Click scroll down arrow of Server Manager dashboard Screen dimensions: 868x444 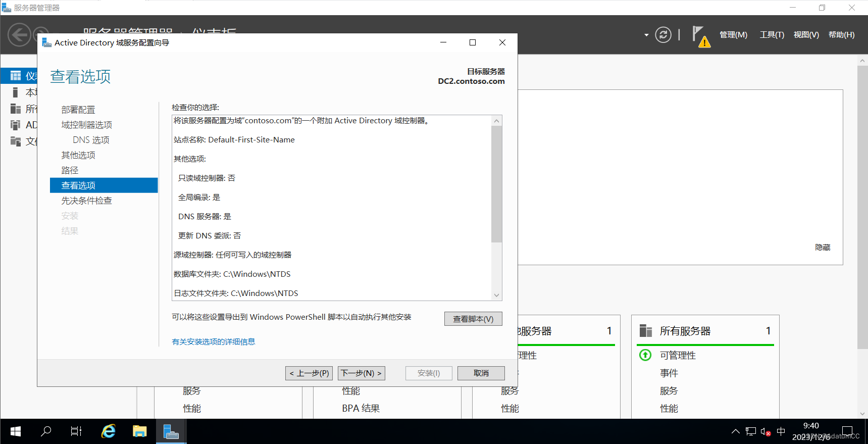pyautogui.click(x=862, y=413)
